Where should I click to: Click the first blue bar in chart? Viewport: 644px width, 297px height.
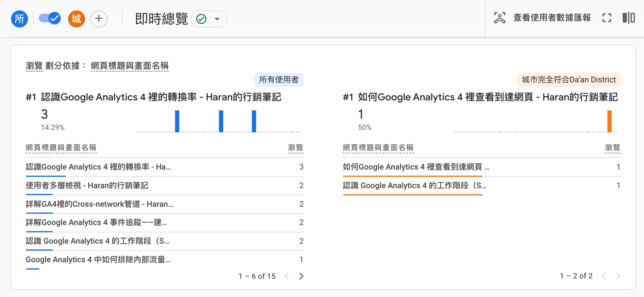tap(177, 121)
